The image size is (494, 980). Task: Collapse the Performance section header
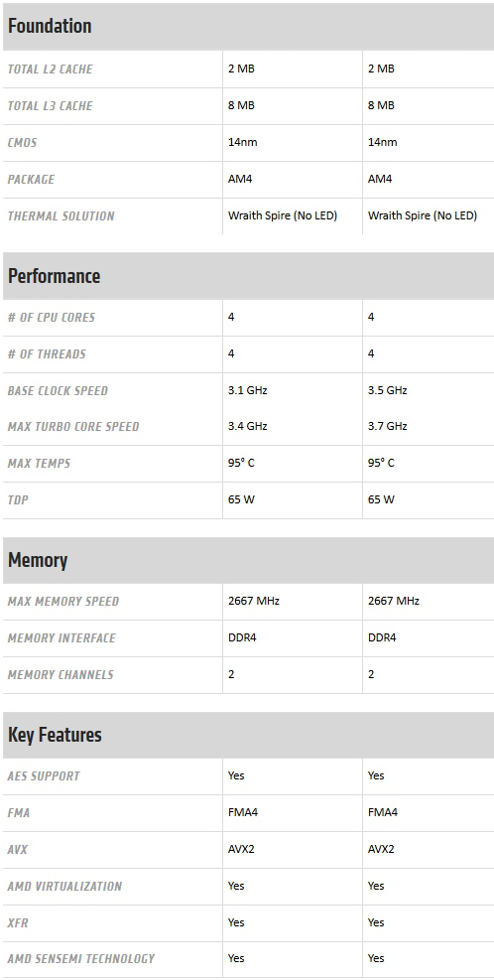248,276
